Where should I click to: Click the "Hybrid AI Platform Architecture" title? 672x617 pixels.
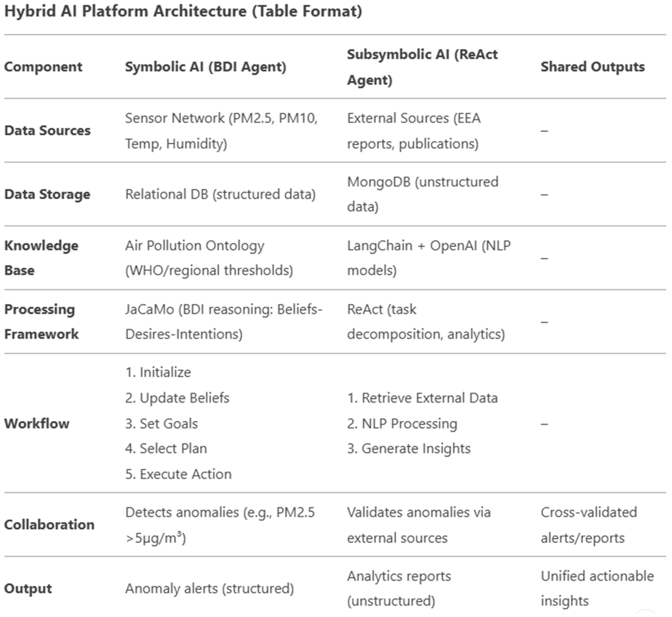pos(183,11)
